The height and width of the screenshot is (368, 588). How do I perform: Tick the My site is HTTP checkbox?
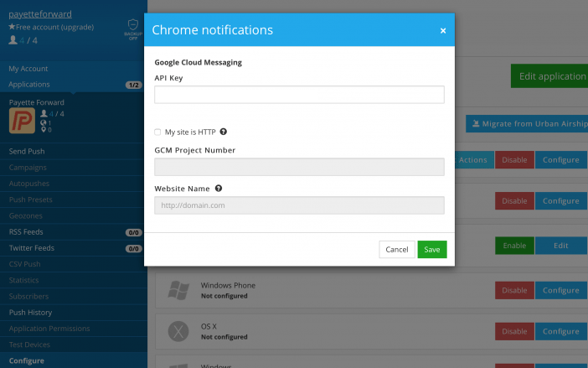[x=157, y=132]
